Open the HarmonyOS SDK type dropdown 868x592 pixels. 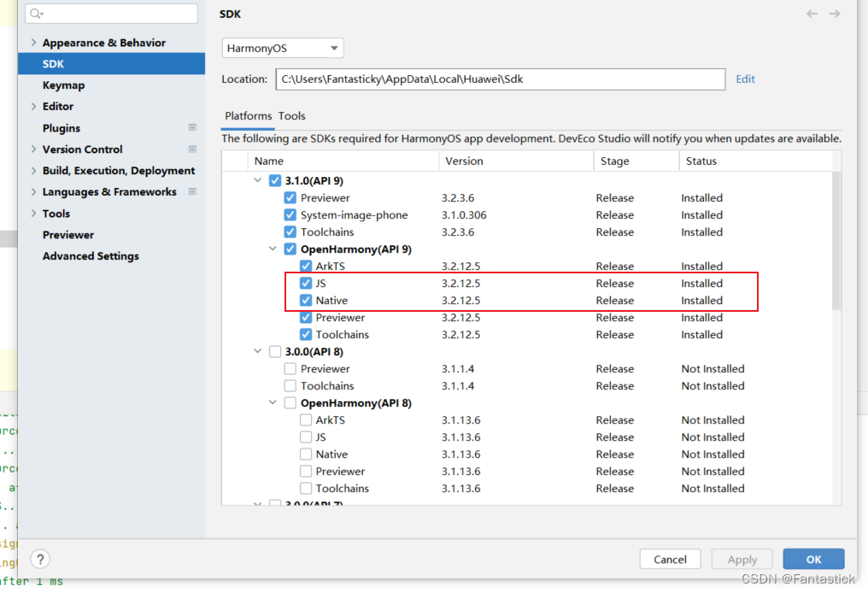click(334, 48)
